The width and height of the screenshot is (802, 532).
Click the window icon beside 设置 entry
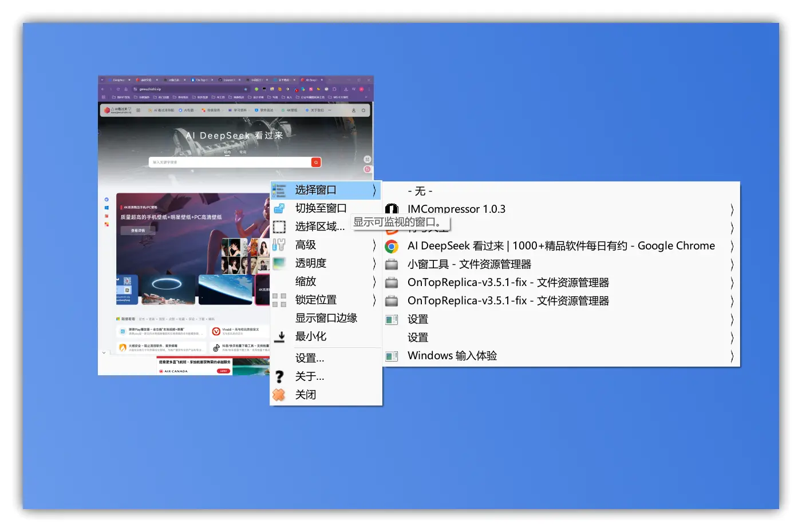click(x=392, y=319)
